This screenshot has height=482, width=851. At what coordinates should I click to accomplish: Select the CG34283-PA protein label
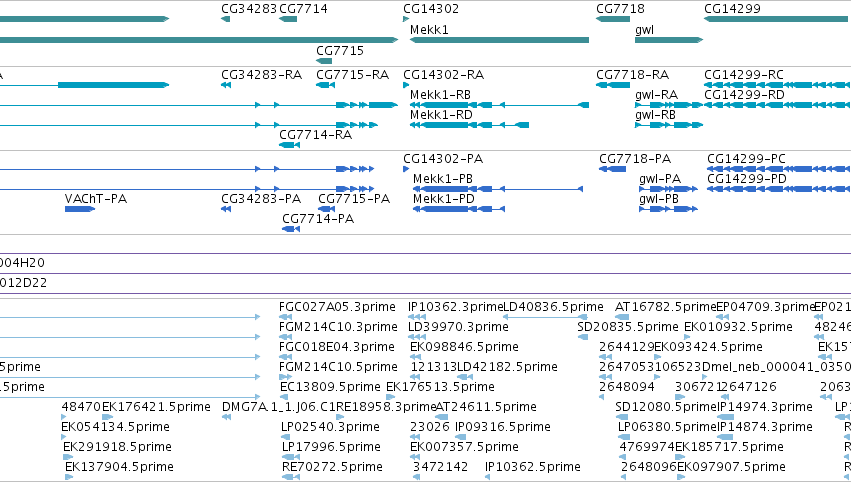(x=261, y=199)
